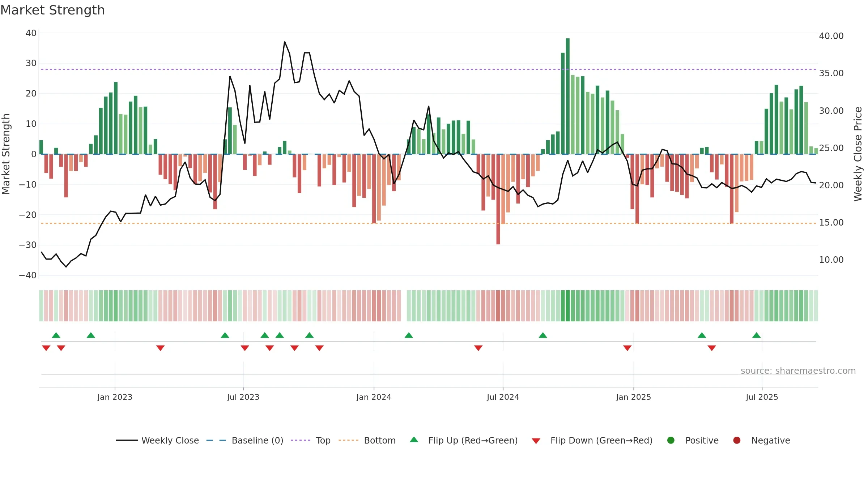Screen dimensions: 868x488
Task: Click the orange dotted Bottom legend swatch
Action: point(348,440)
